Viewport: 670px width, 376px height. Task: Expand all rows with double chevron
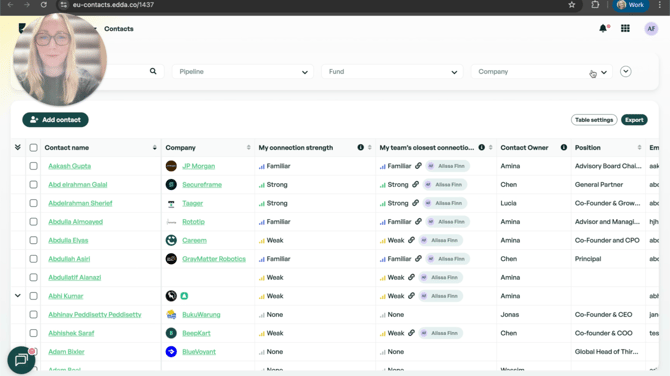click(18, 147)
